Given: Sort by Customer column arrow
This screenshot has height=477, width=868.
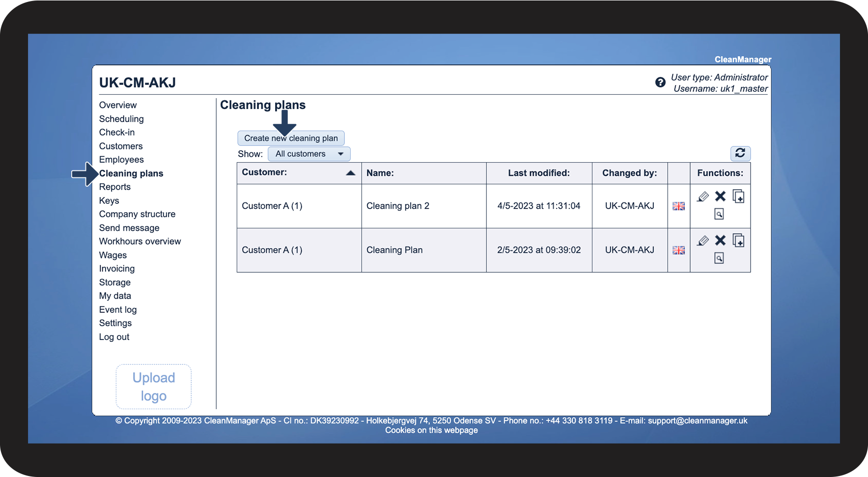Looking at the screenshot, I should [350, 173].
